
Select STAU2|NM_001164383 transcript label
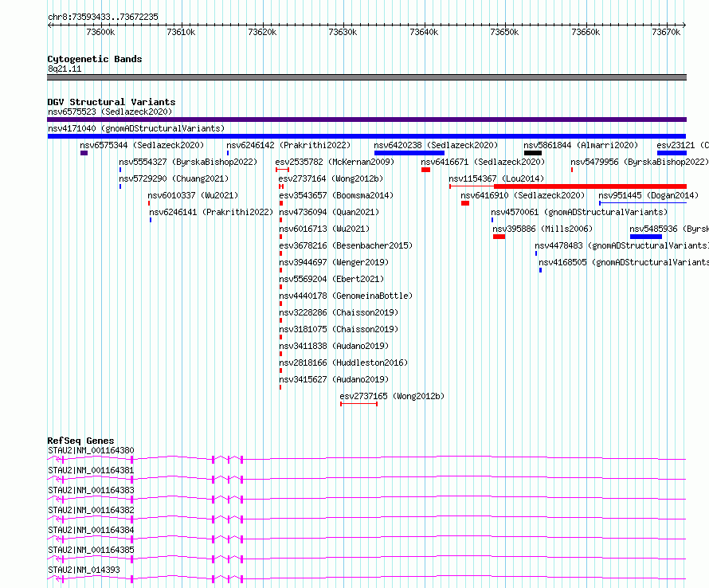[x=91, y=490]
